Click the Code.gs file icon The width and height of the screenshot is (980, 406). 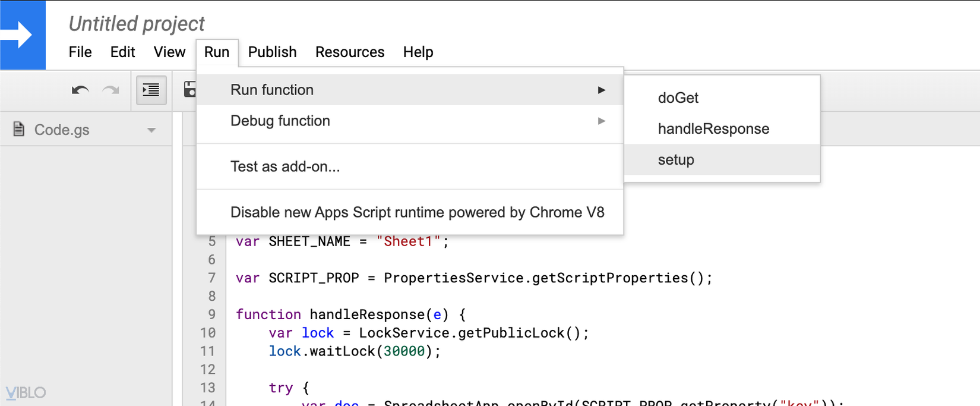click(19, 129)
